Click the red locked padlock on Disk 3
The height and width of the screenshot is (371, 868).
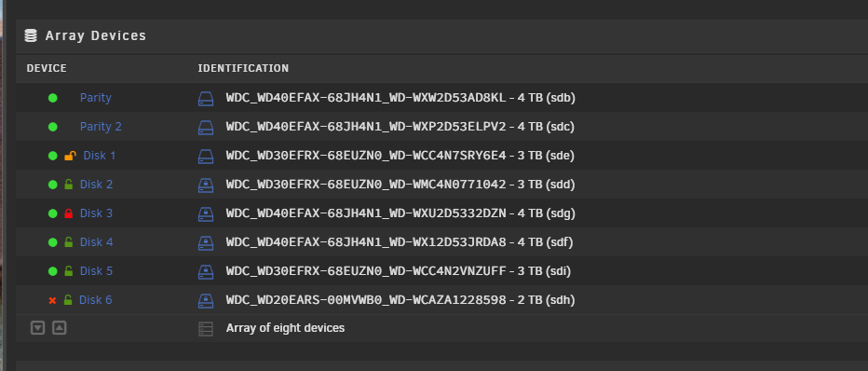(x=69, y=213)
